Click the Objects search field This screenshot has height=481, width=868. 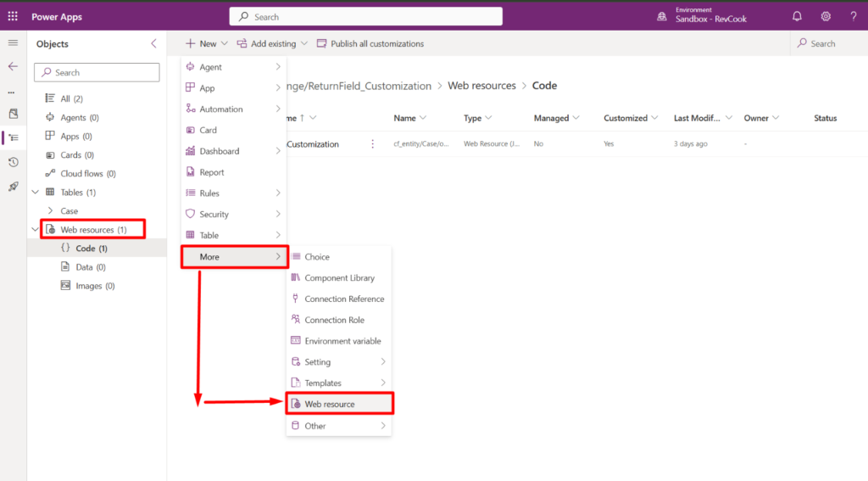coord(97,73)
